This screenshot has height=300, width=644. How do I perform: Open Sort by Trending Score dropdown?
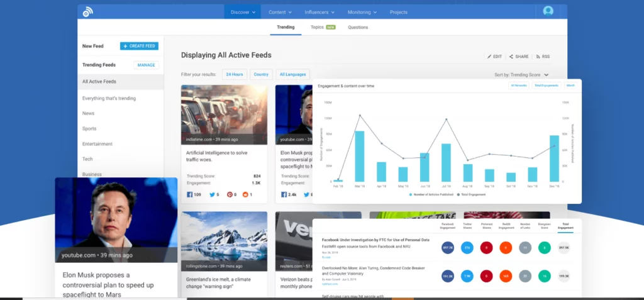(521, 75)
